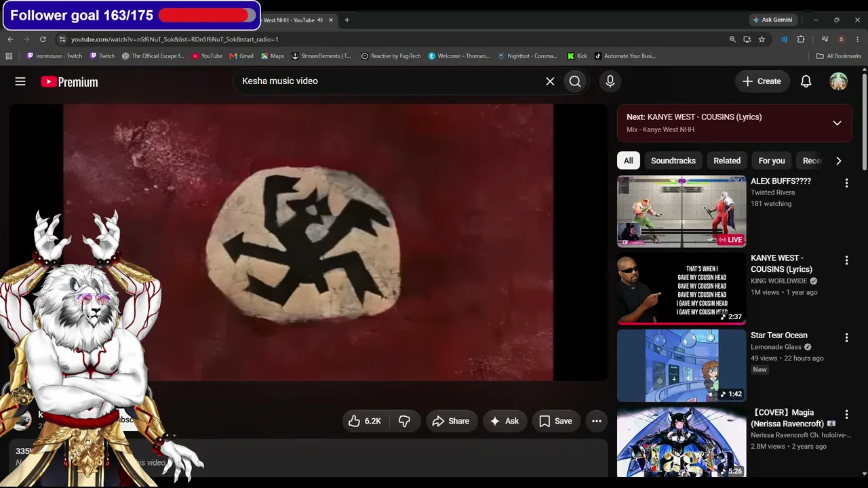Open the Nightbot bookmark

click(528, 56)
